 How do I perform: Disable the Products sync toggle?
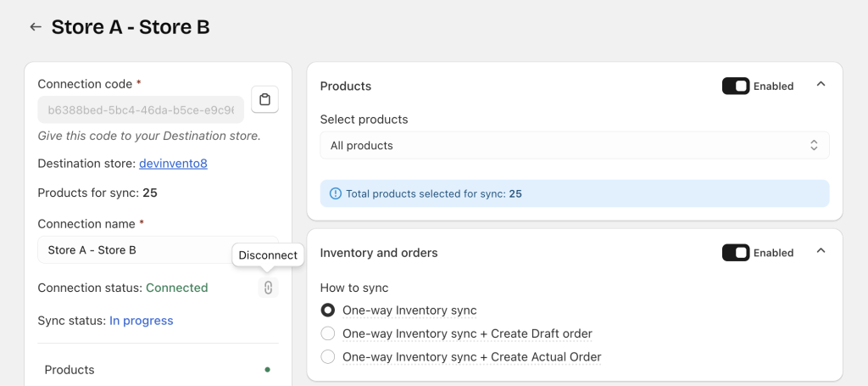point(736,86)
